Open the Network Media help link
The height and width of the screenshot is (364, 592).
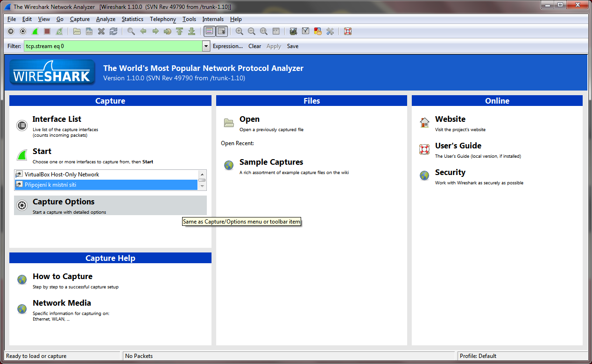[62, 303]
